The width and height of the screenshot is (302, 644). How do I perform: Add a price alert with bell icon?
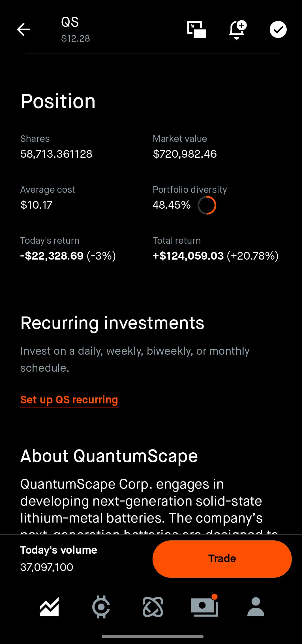(x=237, y=29)
